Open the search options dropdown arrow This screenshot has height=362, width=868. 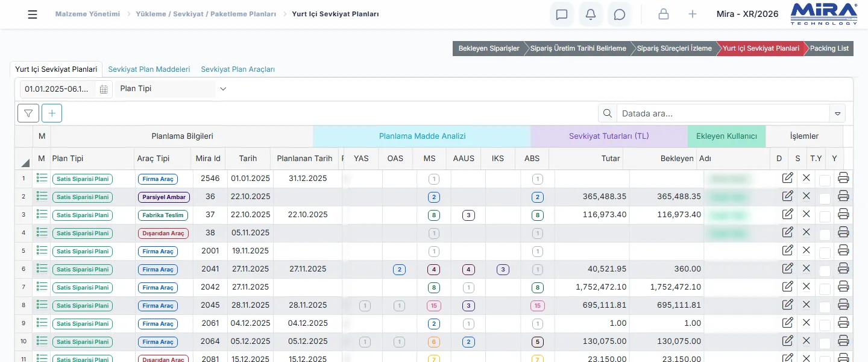tap(837, 113)
